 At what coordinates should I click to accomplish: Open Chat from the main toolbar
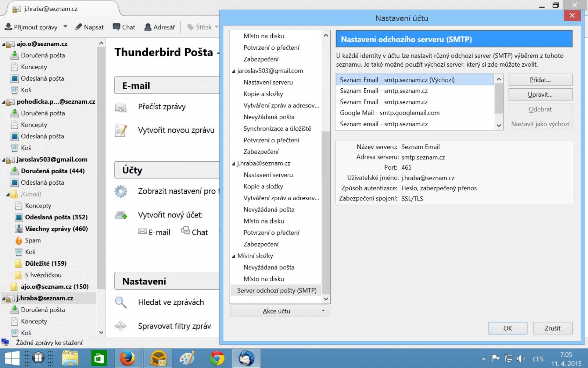124,27
